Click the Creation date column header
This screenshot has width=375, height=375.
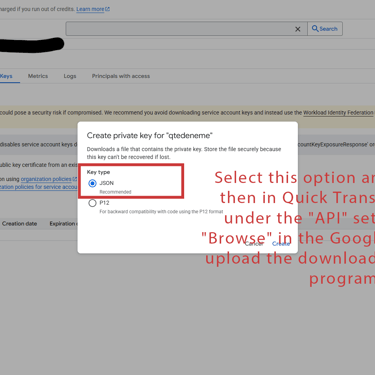(x=19, y=224)
